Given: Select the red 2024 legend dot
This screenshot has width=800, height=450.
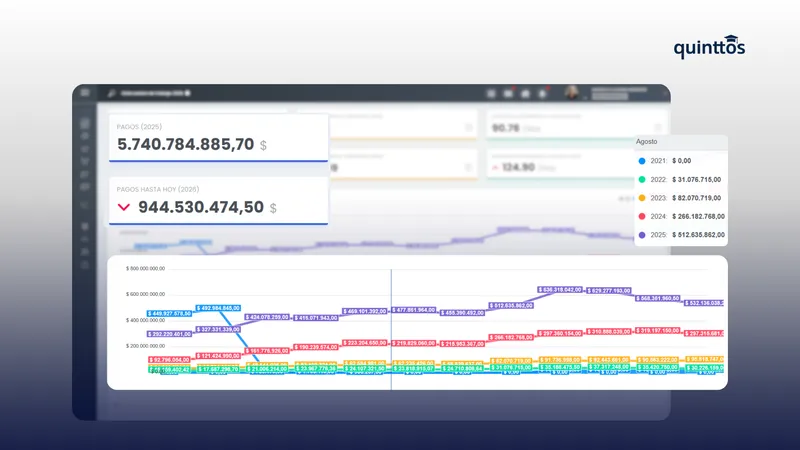Looking at the screenshot, I should click(642, 216).
